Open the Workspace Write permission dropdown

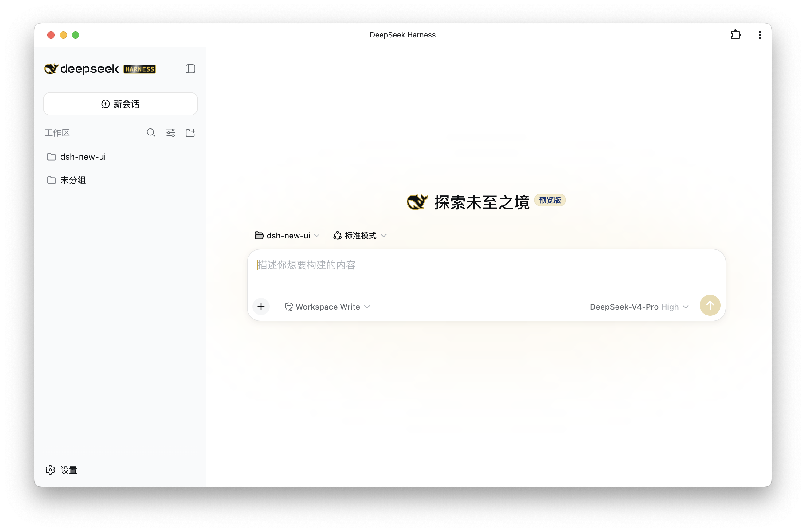tap(327, 307)
